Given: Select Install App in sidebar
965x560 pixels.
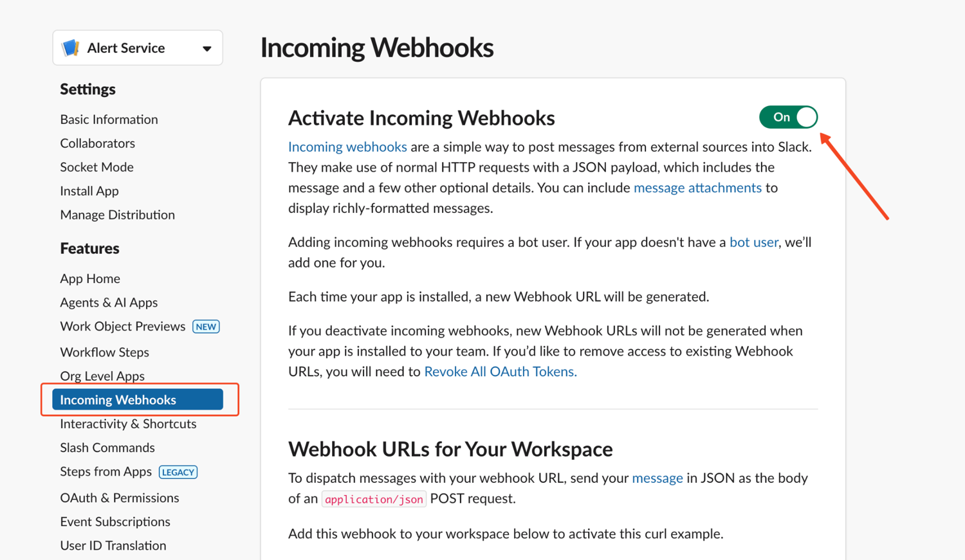Looking at the screenshot, I should 89,191.
